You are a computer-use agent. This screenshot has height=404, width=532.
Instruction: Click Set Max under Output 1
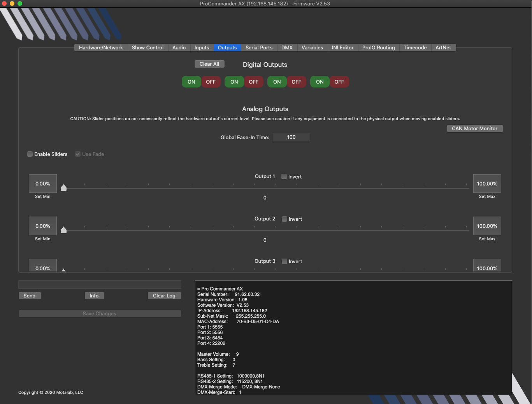487,196
